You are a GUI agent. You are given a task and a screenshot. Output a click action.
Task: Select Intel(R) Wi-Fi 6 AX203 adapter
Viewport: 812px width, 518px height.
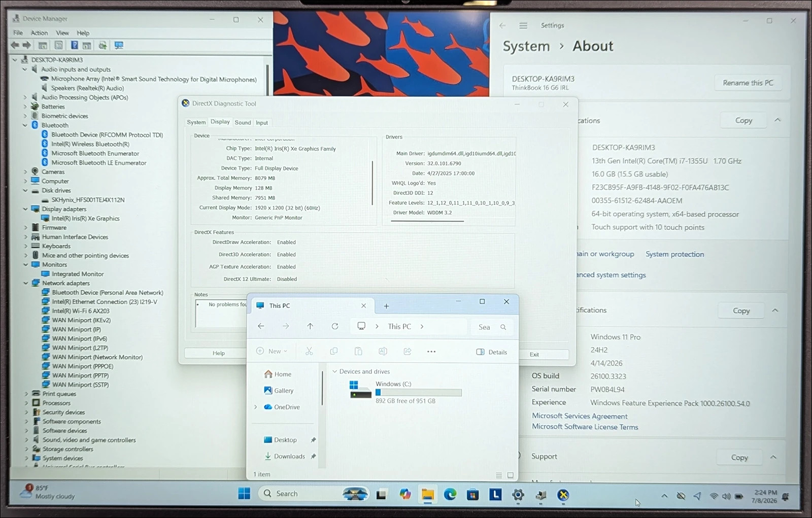coord(80,311)
